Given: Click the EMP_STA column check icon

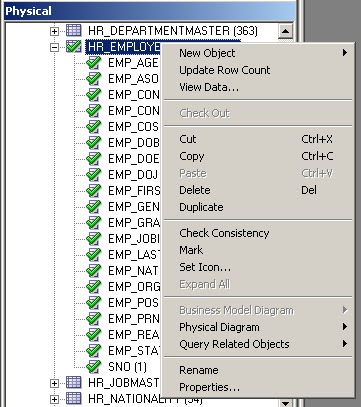Looking at the screenshot, I should tap(94, 351).
